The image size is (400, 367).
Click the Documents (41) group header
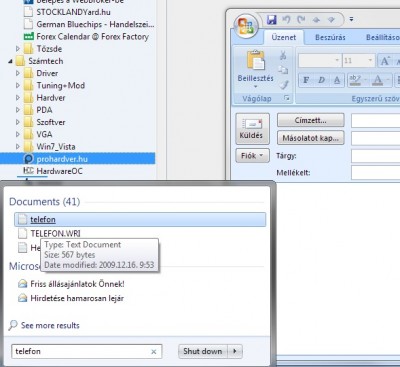pos(45,202)
